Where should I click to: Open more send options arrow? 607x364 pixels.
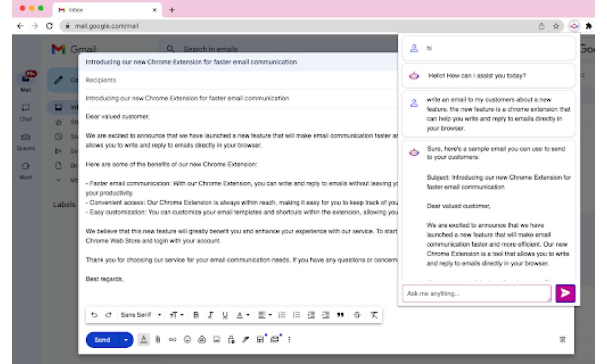(x=126, y=340)
